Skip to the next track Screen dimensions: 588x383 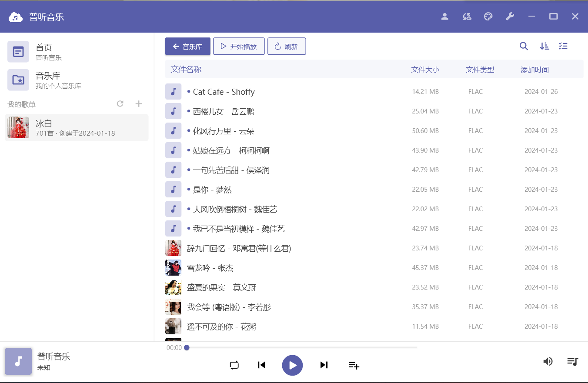click(x=324, y=365)
